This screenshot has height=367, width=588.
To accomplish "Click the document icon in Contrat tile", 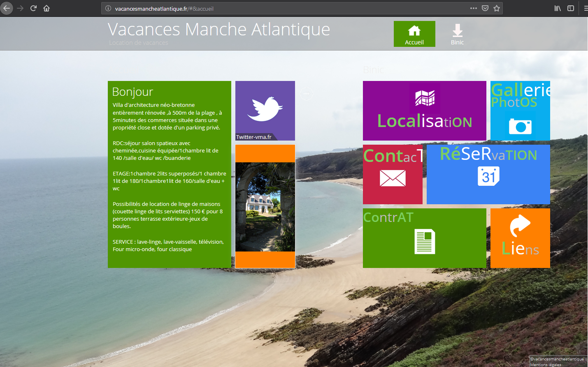I will click(425, 241).
